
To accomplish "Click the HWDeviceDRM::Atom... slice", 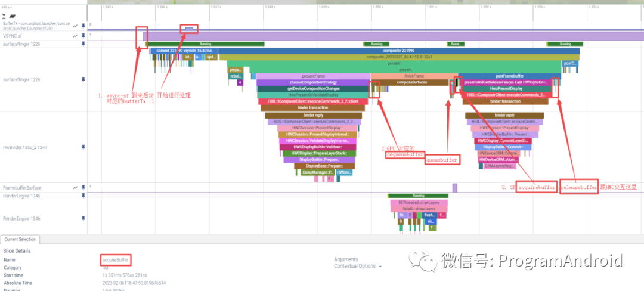I will point(499,160).
